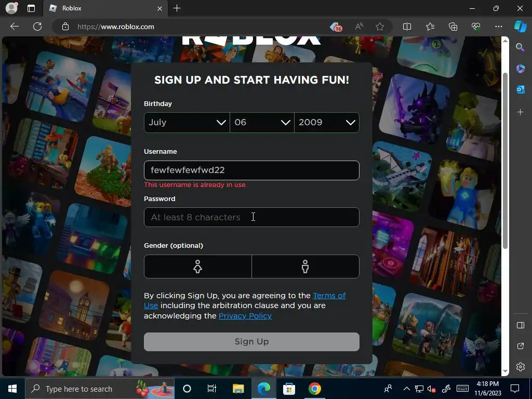Switch to Microsoft Edge on taskbar

(x=263, y=389)
